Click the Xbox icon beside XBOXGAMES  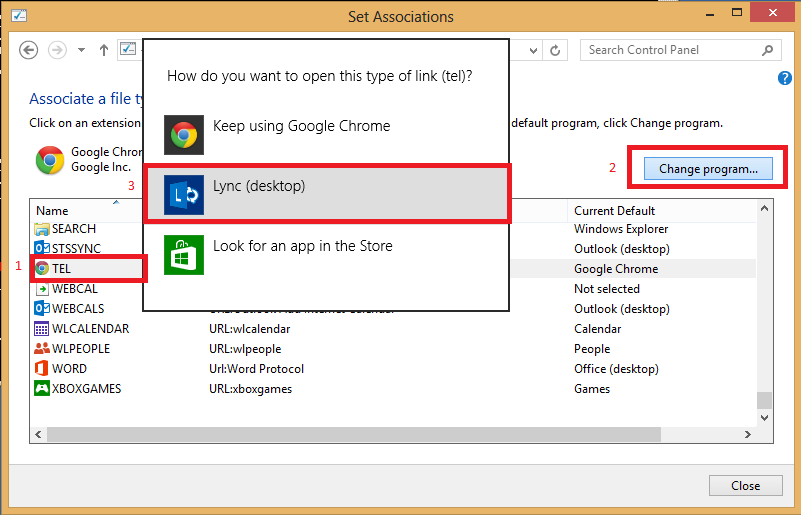click(x=42, y=388)
